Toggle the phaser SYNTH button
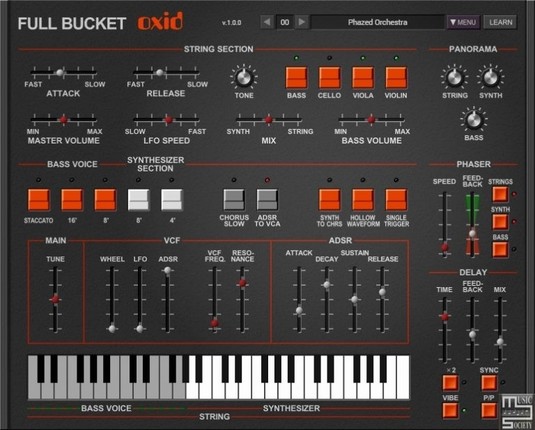 (500, 221)
